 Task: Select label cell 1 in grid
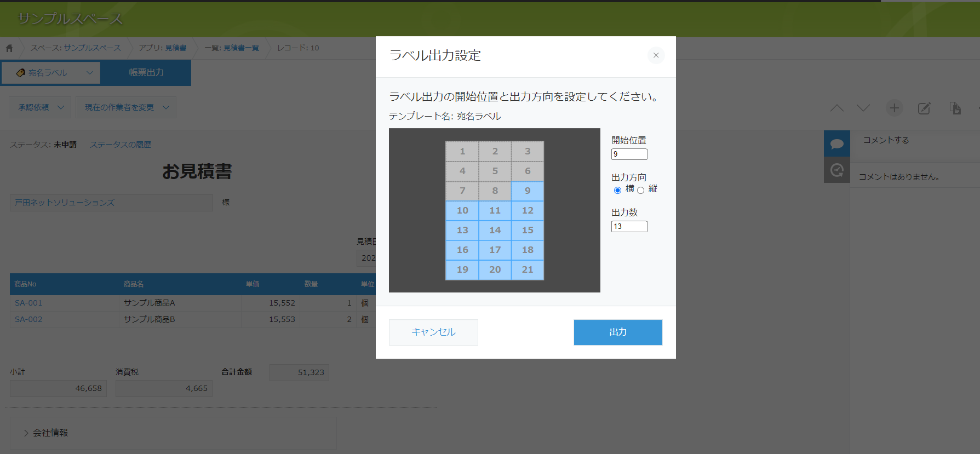pos(462,151)
